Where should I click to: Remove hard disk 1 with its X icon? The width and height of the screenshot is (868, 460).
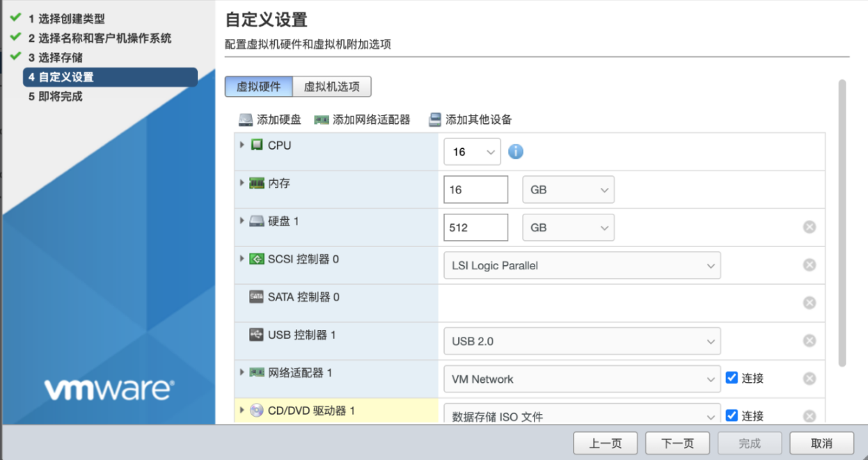point(810,227)
